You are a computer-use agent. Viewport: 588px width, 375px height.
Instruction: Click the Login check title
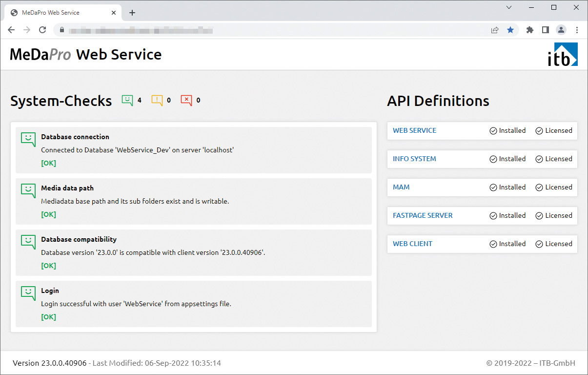click(50, 291)
